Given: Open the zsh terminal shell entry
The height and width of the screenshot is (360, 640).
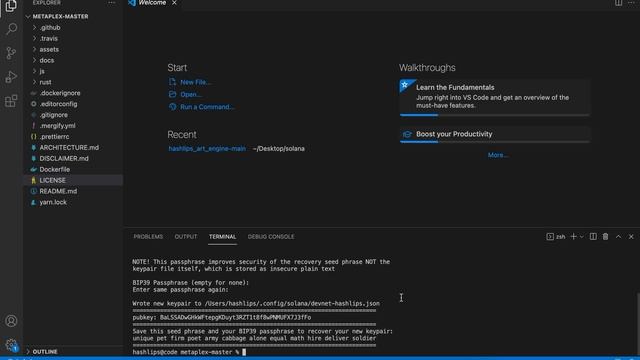Looking at the screenshot, I should point(556,237).
